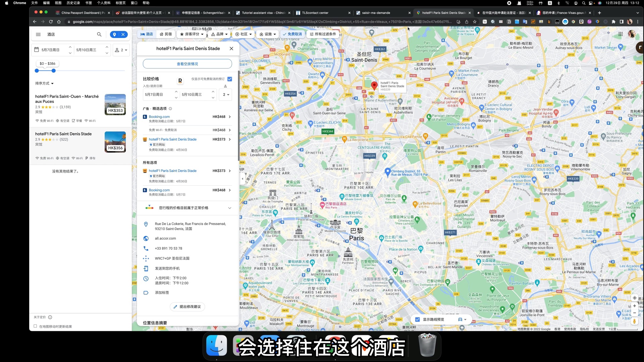The width and height of the screenshot is (644, 362).
Task: Click the search magnifier icon
Action: [x=99, y=35]
